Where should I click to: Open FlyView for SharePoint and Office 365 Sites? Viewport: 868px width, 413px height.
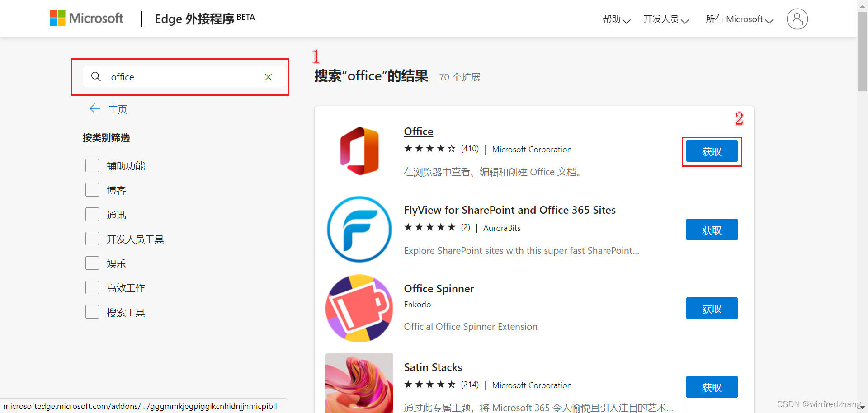pyautogui.click(x=510, y=210)
